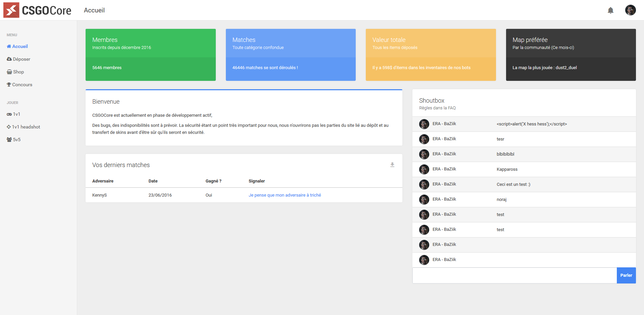Click the Parler button
644x315 pixels.
pyautogui.click(x=626, y=275)
